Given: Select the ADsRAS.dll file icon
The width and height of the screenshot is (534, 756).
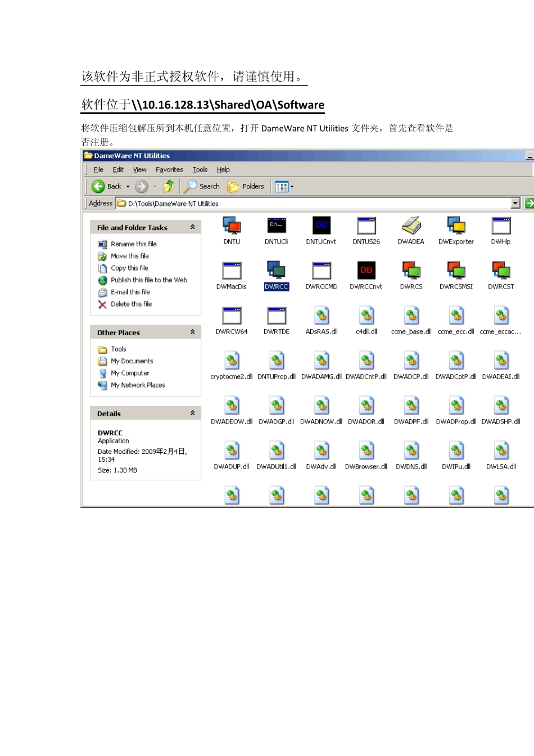Looking at the screenshot, I should pos(322,316).
